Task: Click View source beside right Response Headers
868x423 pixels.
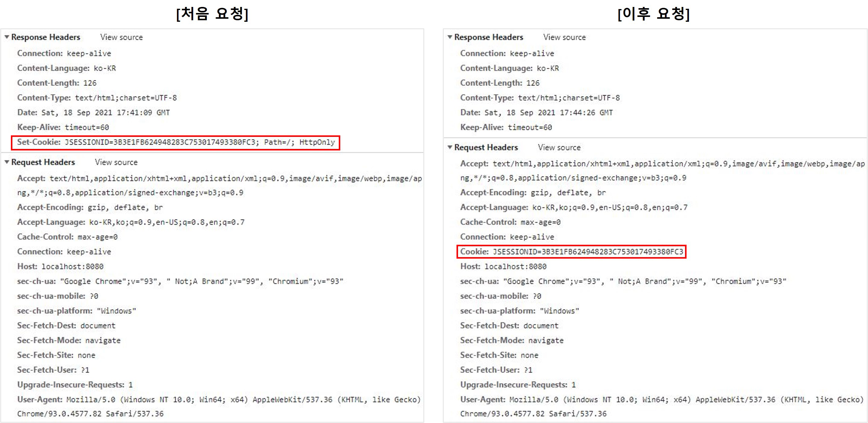Action: (564, 37)
